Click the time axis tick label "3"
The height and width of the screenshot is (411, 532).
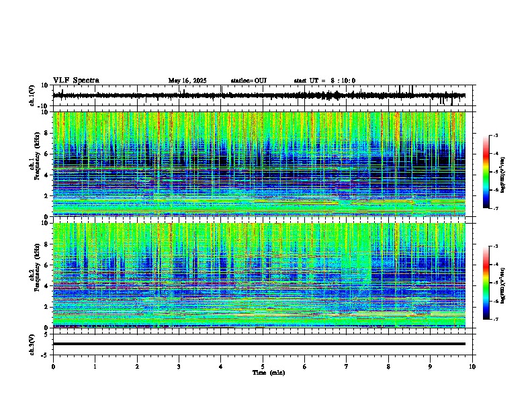point(179,367)
